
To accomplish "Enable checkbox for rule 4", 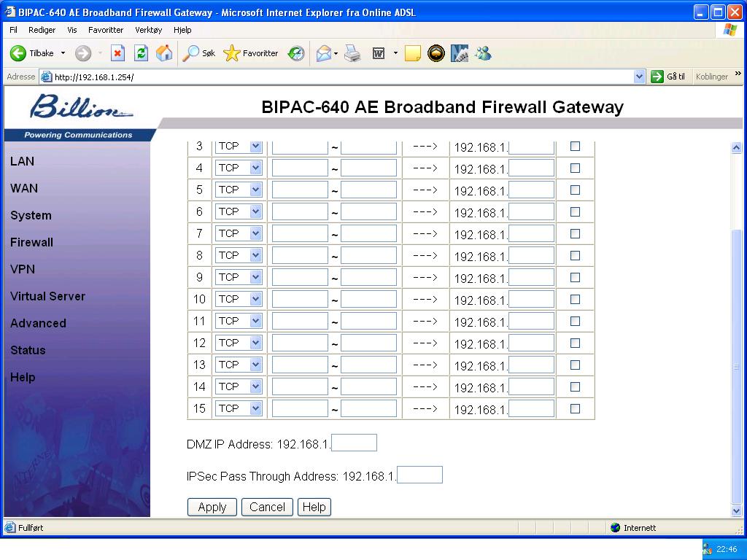I will (x=575, y=168).
